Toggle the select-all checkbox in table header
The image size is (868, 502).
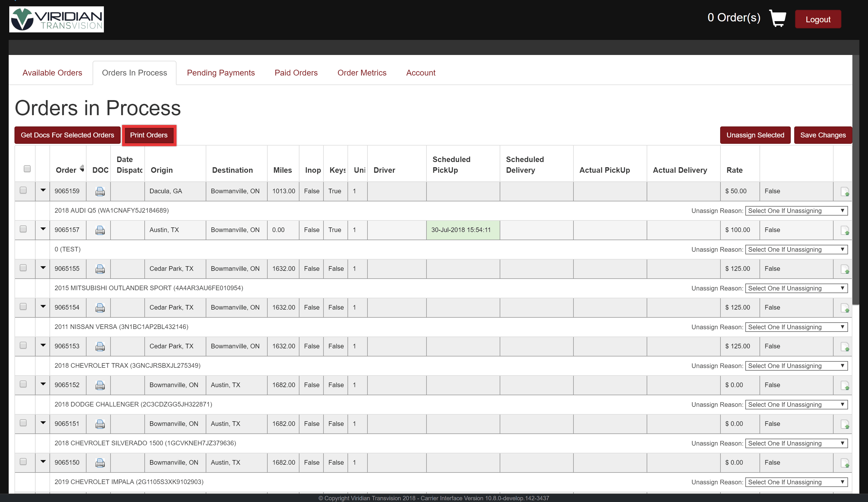tap(27, 168)
